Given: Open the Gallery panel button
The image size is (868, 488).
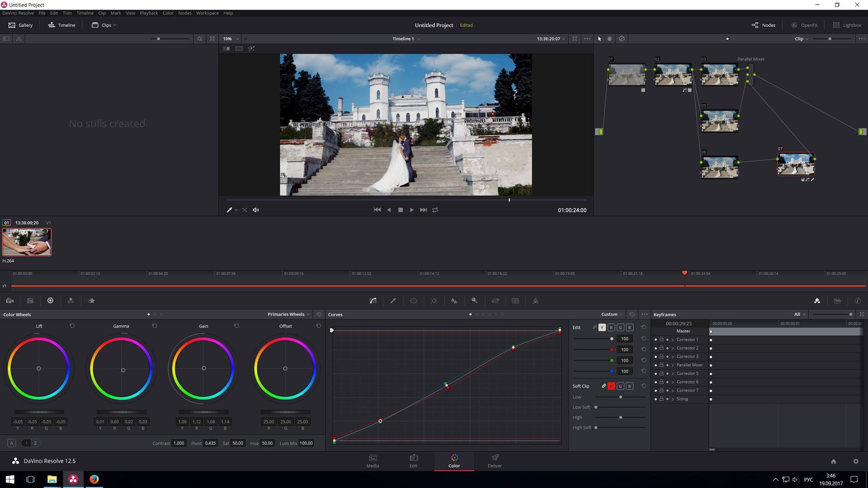Looking at the screenshot, I should [20, 25].
